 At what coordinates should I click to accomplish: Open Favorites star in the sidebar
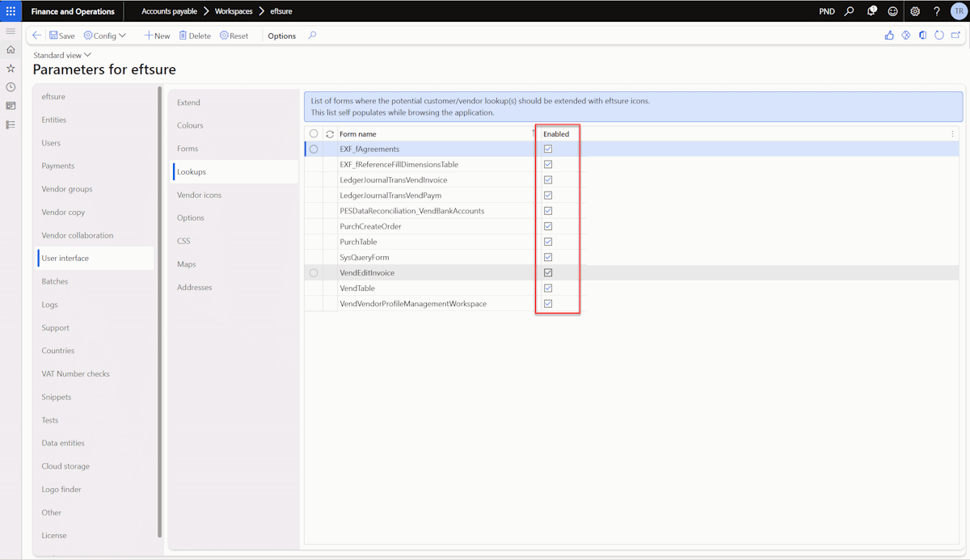[11, 68]
